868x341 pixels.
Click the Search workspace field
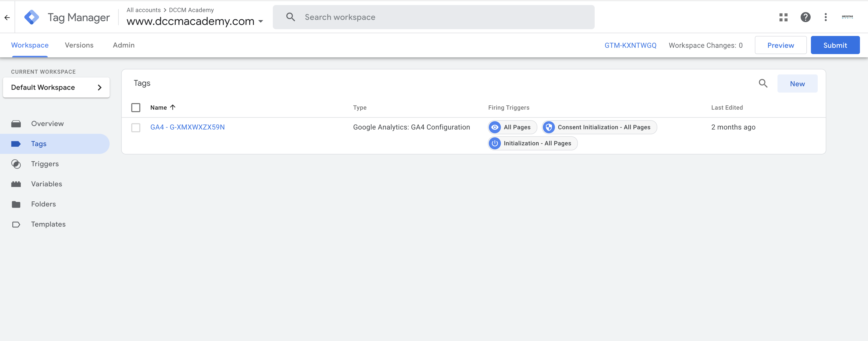[x=433, y=17]
